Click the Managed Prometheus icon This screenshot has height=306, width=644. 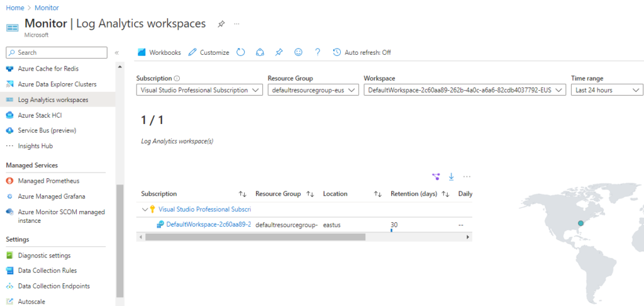[x=10, y=181]
